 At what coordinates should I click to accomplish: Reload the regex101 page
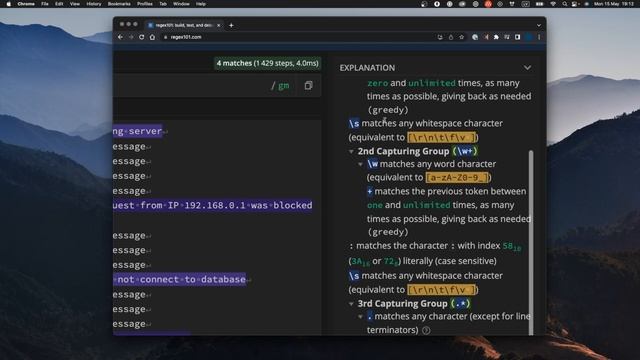(x=141, y=37)
